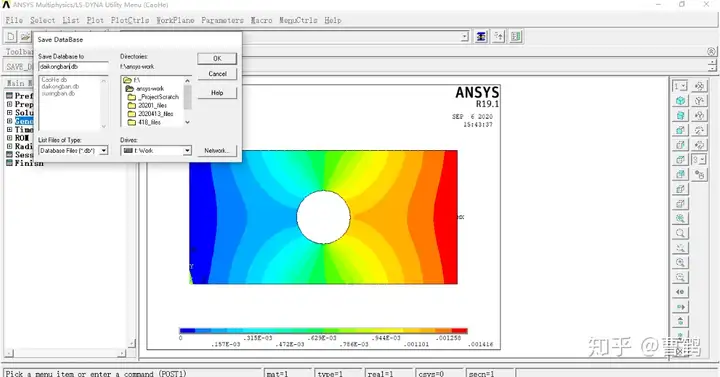Viewport: 720px width, 377px height.
Task: Set the Back View cube icon
Action: (681, 174)
